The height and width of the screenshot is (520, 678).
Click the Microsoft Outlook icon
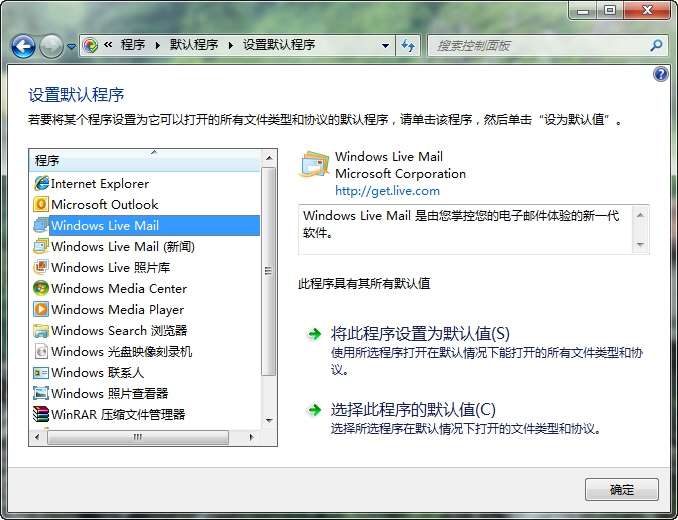point(41,204)
